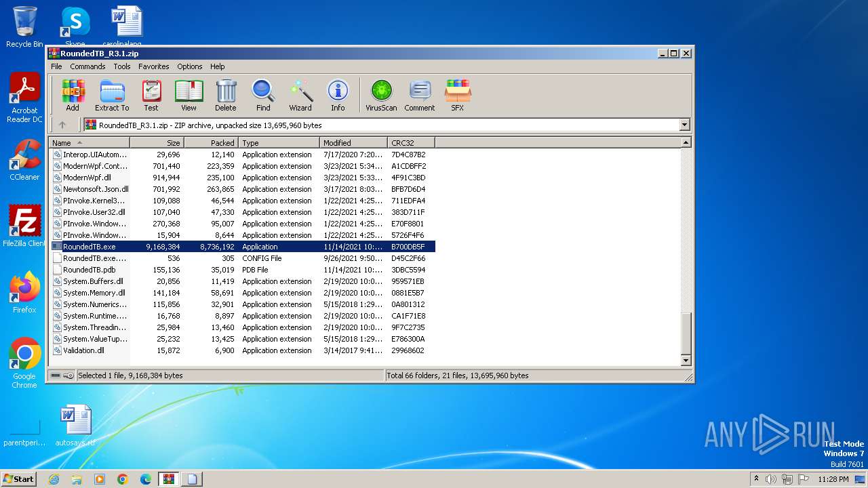The height and width of the screenshot is (488, 868).
Task: Select System.Memory.dll file
Action: (x=243, y=293)
